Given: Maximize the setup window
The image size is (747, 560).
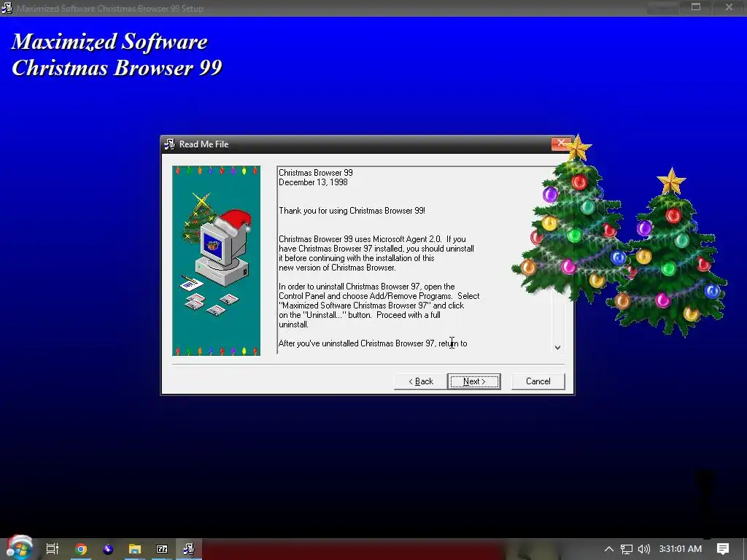Looking at the screenshot, I should coord(696,7).
